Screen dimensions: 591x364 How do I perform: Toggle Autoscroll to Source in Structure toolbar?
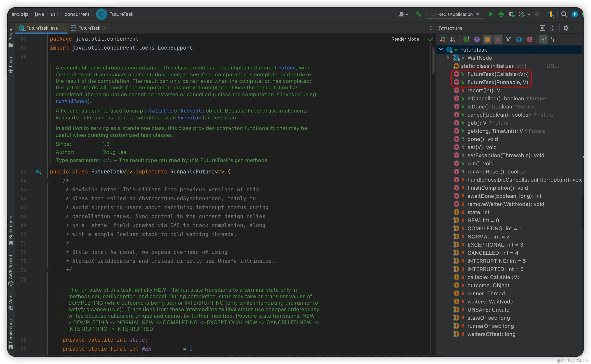[543, 39]
